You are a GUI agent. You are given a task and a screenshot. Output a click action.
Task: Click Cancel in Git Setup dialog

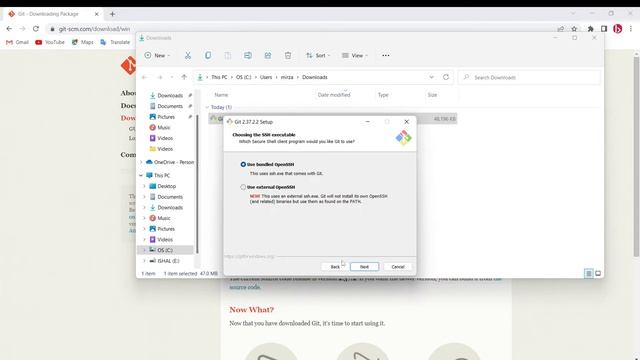pyautogui.click(x=398, y=267)
